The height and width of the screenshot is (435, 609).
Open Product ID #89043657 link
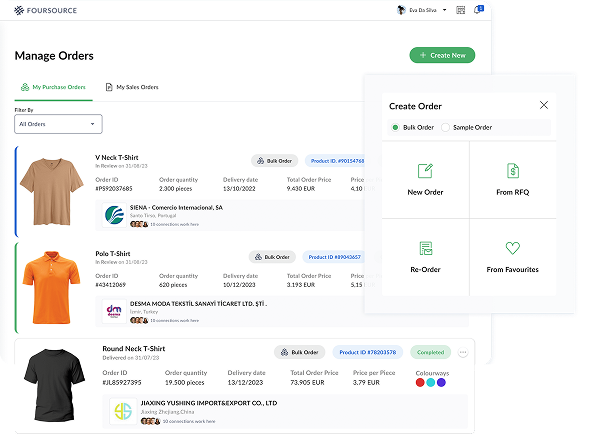[x=334, y=257]
